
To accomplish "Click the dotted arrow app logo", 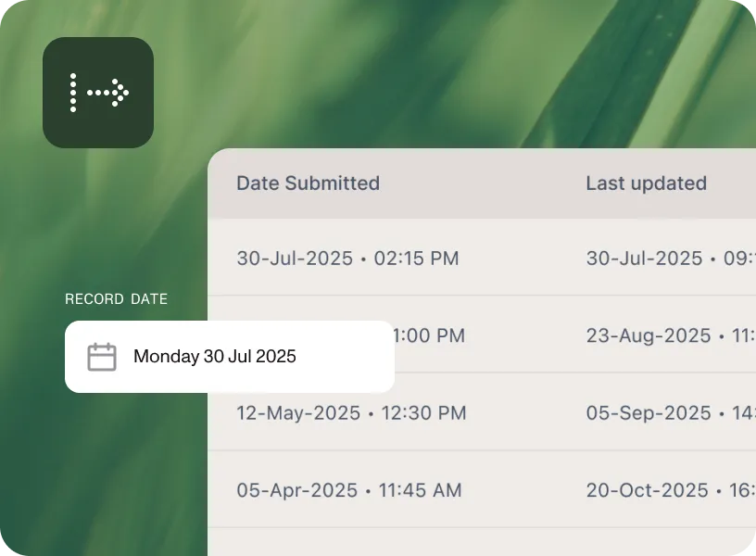I will pos(98,93).
